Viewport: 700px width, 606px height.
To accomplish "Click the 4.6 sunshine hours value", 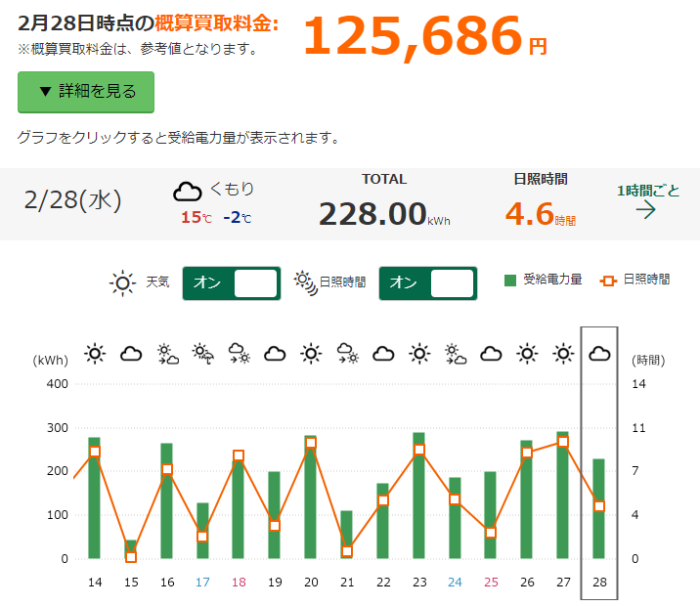I will point(530,213).
